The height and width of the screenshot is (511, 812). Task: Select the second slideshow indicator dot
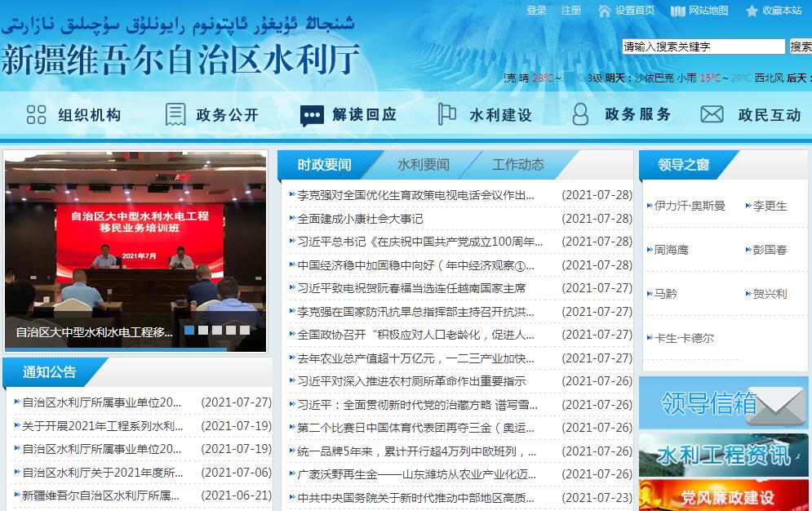[203, 331]
